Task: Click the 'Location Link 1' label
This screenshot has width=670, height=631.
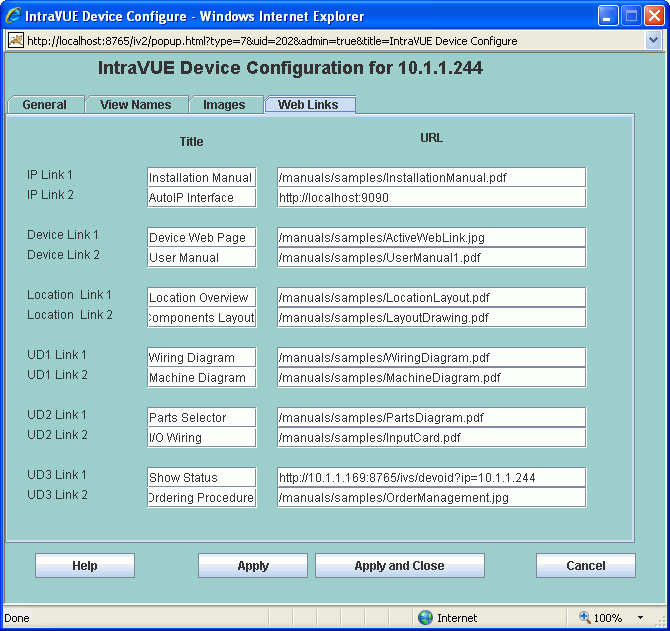Action: 69,295
